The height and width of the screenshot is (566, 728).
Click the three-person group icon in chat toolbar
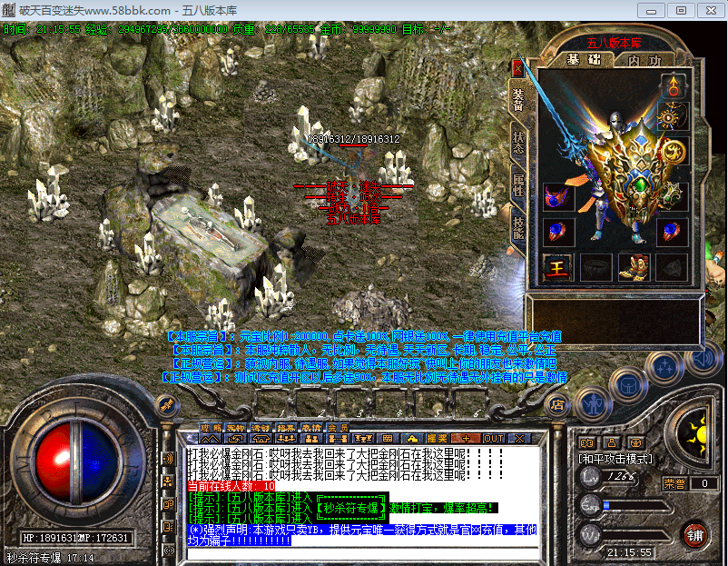coord(286,439)
